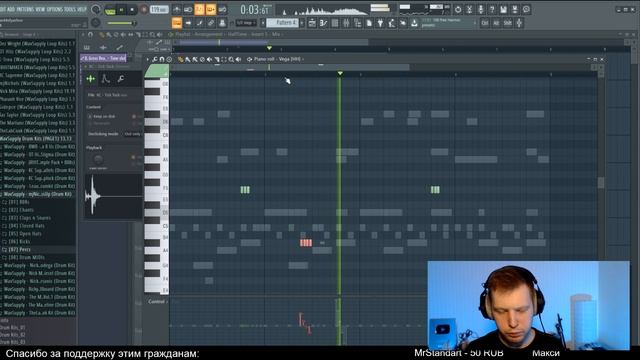
Task: Click the plugin picker plug icon
Action: [x=380, y=23]
